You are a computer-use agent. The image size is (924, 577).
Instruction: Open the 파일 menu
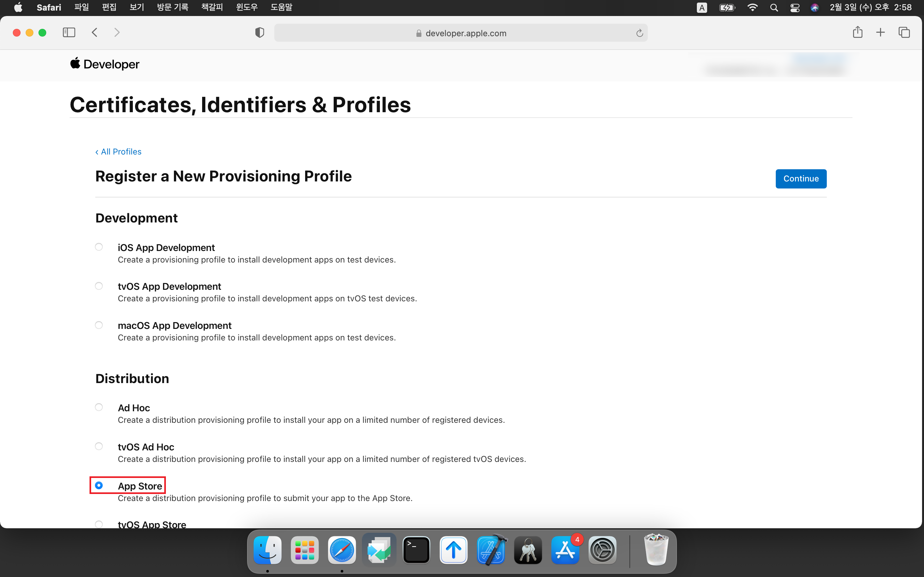81,7
